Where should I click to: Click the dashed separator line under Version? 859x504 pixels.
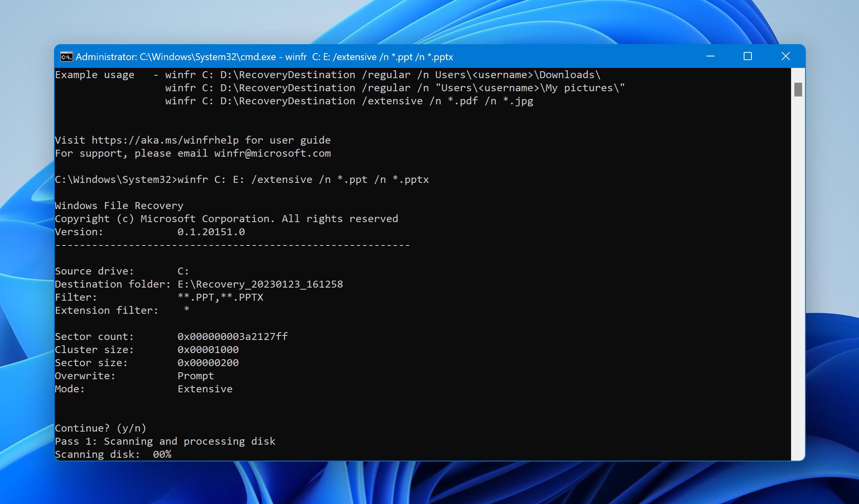[x=232, y=245]
